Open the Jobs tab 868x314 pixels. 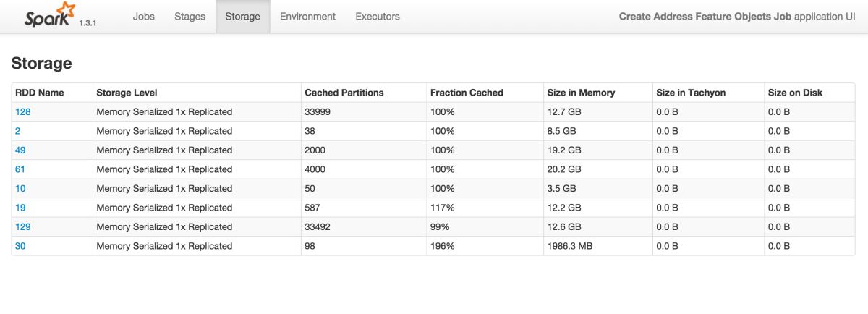pos(144,16)
